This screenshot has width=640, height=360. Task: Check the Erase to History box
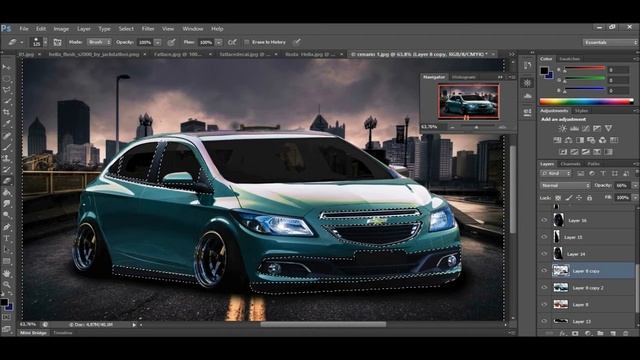click(247, 42)
